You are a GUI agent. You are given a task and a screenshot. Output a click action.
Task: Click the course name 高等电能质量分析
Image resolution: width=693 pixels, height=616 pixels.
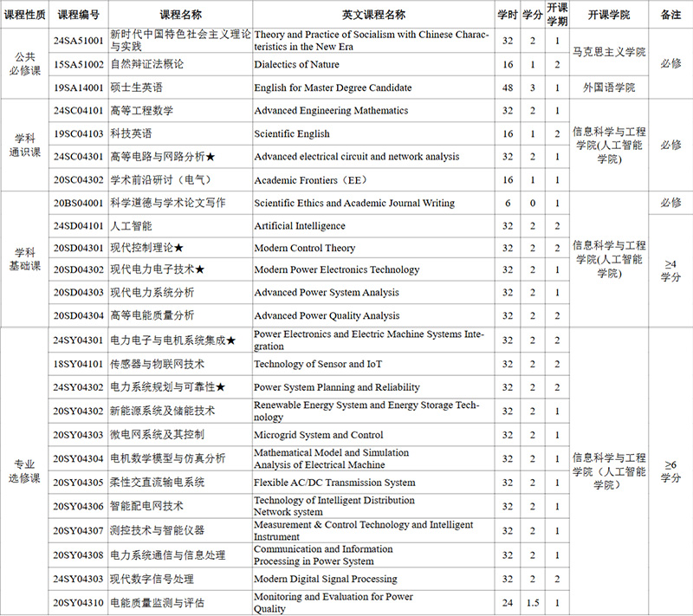point(152,315)
